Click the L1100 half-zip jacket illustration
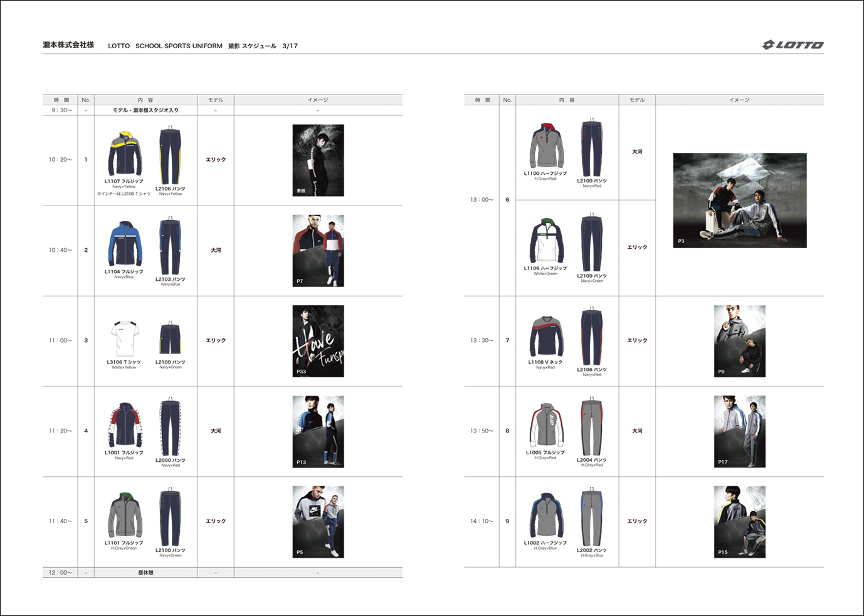The image size is (864, 616). point(546,146)
